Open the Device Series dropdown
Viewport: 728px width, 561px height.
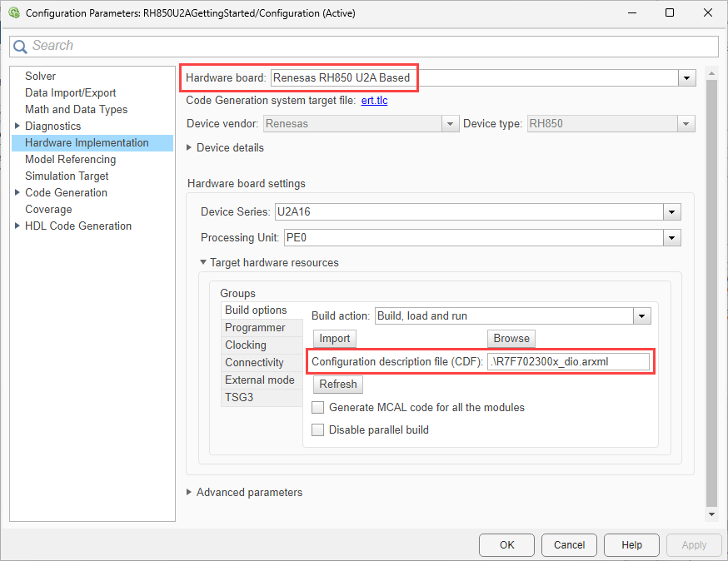point(672,212)
